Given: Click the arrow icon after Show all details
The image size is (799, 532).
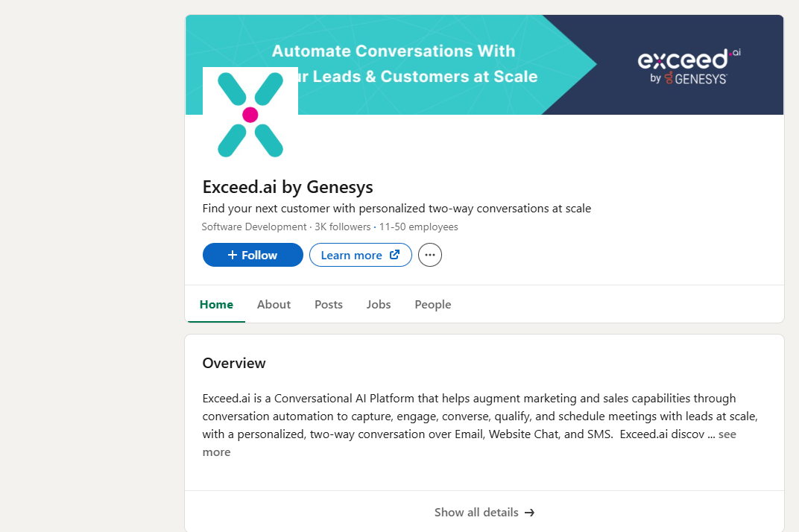Looking at the screenshot, I should pyautogui.click(x=529, y=513).
